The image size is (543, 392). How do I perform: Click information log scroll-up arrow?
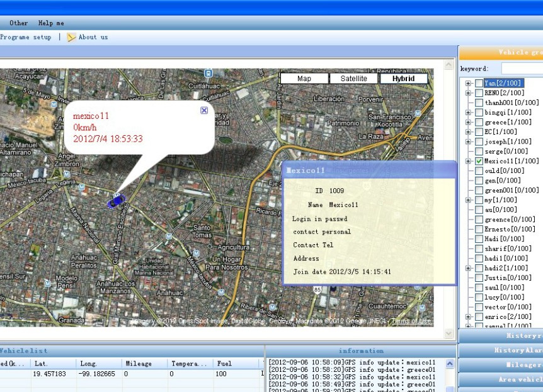(x=450, y=363)
